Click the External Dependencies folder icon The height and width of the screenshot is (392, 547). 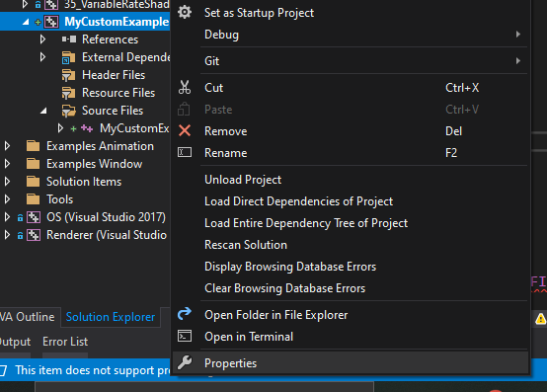(68, 57)
